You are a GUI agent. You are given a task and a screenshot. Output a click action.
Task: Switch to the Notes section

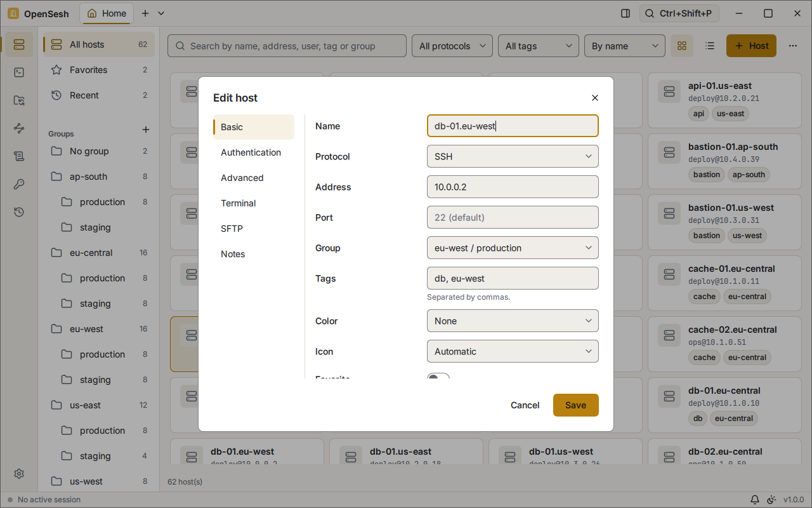coord(254,254)
